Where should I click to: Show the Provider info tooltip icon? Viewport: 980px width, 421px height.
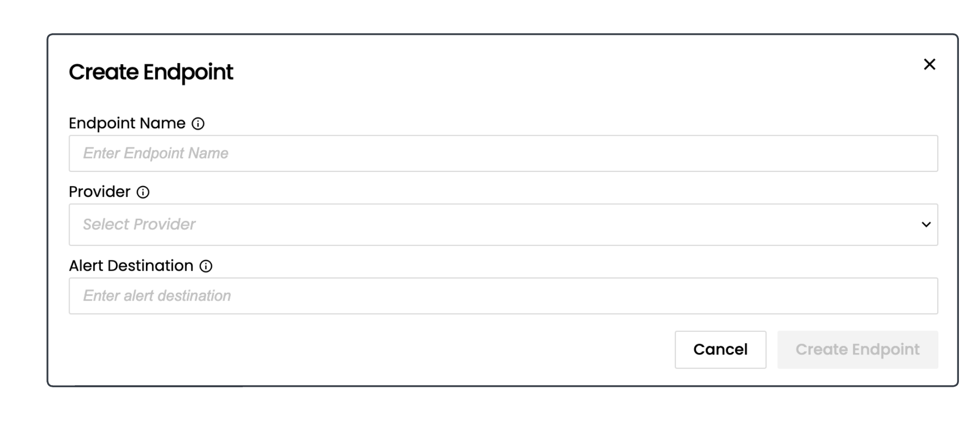[143, 192]
